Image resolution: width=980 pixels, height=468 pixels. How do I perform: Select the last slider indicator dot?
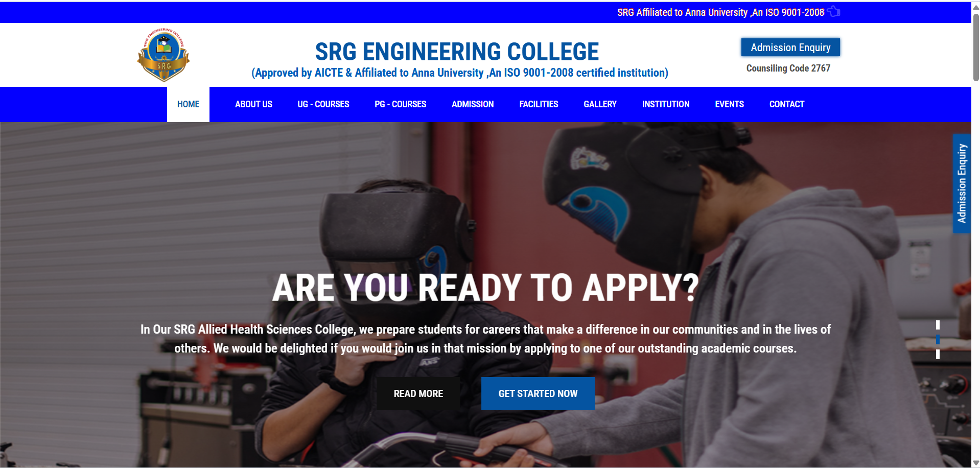[938, 354]
